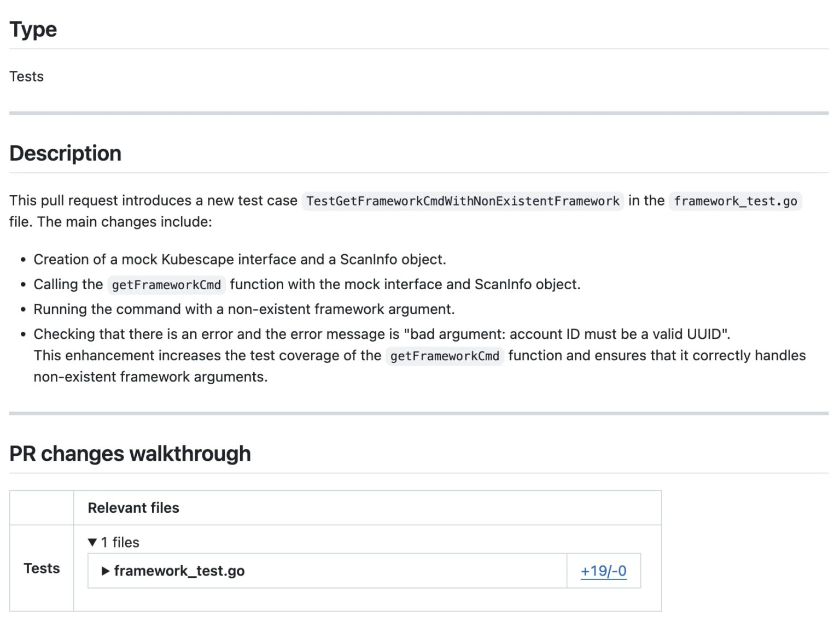Click the right-pointing disclosure triangle icon

(x=105, y=571)
